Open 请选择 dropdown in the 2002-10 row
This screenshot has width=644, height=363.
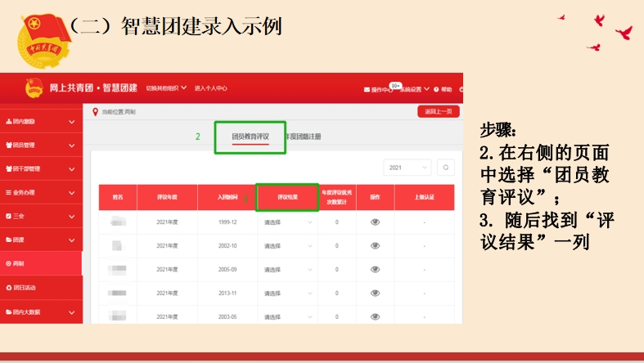tap(287, 245)
